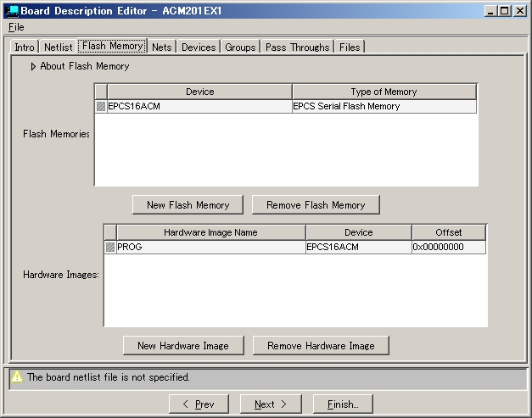This screenshot has height=418, width=532.
Task: Go to the Devices tab
Action: [x=198, y=47]
